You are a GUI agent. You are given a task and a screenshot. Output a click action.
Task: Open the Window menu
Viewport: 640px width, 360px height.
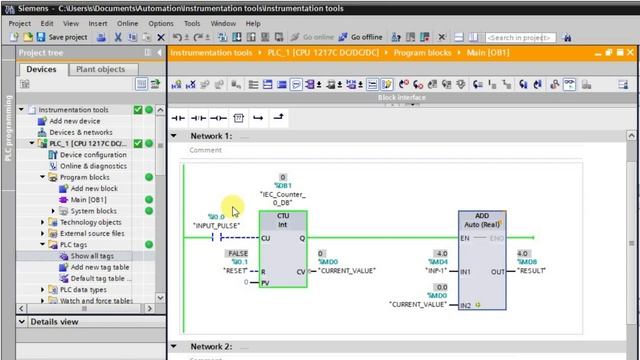coord(223,24)
